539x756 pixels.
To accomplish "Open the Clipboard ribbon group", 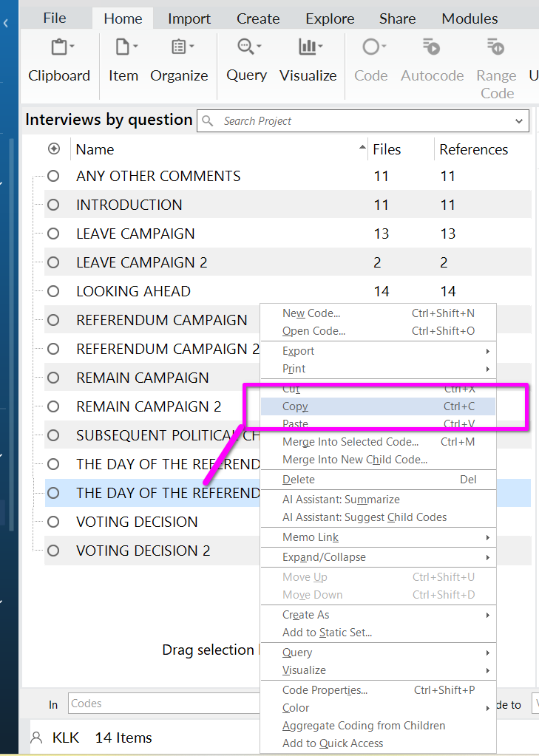I will 59,59.
